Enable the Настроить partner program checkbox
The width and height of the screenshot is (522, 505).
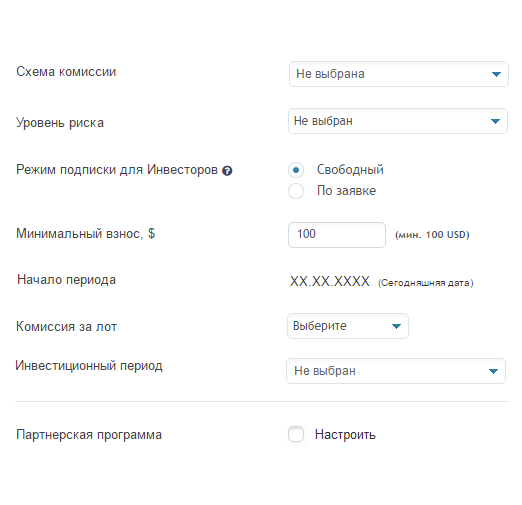point(296,434)
